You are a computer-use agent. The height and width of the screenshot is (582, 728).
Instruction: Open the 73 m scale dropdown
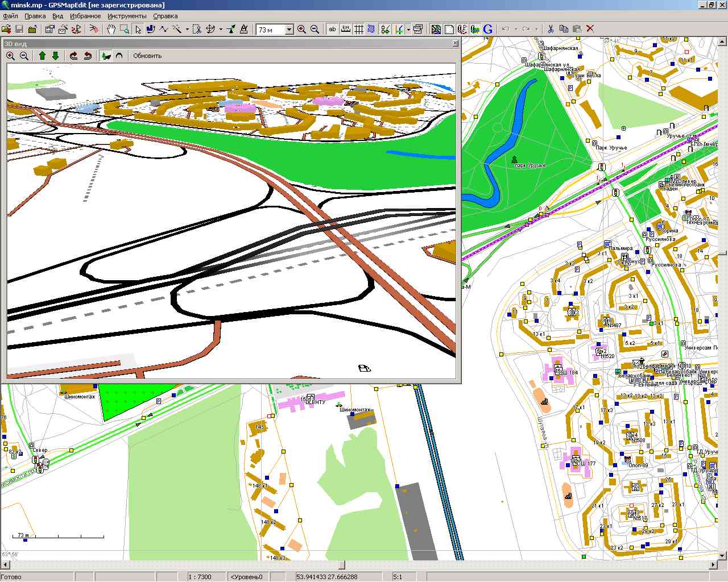289,30
